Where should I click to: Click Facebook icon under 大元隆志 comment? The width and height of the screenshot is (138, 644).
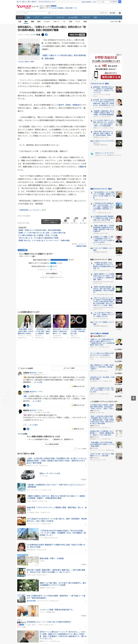(28, 405)
